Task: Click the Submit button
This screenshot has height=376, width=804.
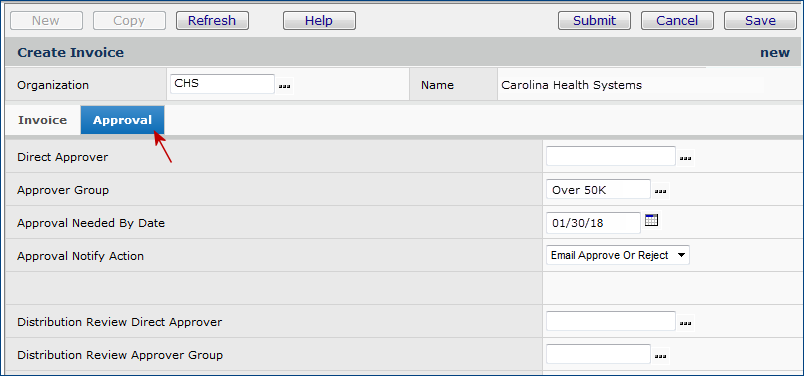Action: 594,21
